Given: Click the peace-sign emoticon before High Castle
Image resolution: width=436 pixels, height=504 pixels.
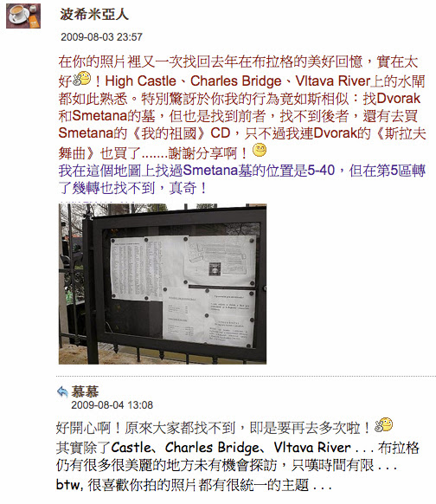Looking at the screenshot, I should 81,79.
